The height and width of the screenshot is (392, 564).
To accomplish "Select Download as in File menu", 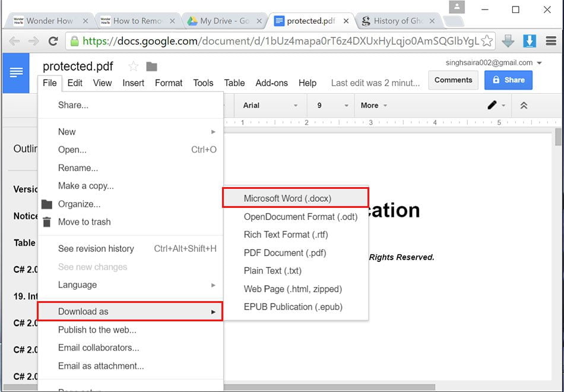I will (x=131, y=311).
